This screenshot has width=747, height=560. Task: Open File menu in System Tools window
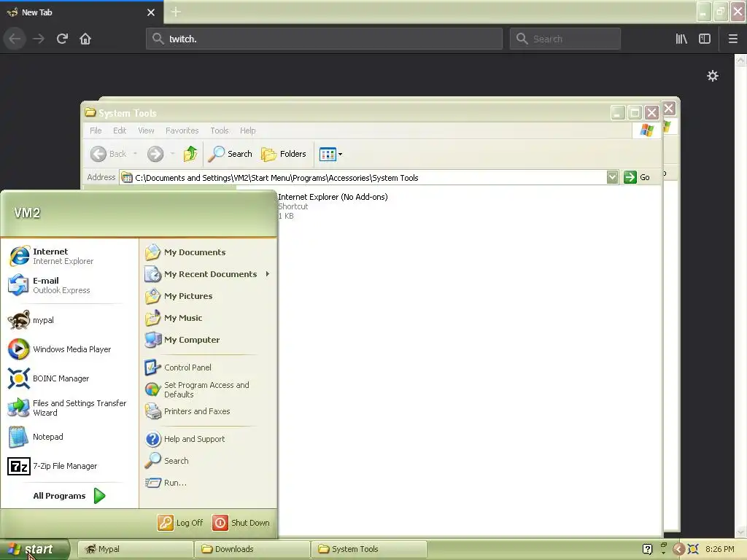[x=96, y=131]
